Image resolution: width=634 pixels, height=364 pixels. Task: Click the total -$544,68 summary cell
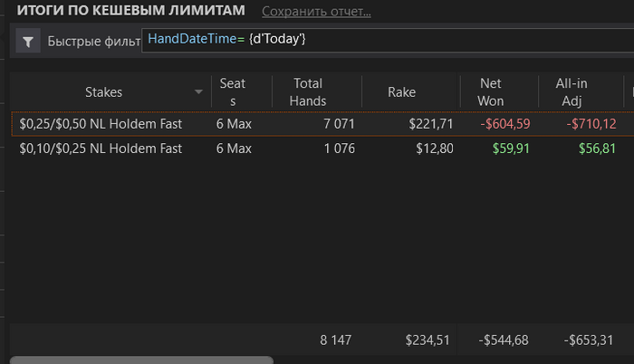pos(504,340)
